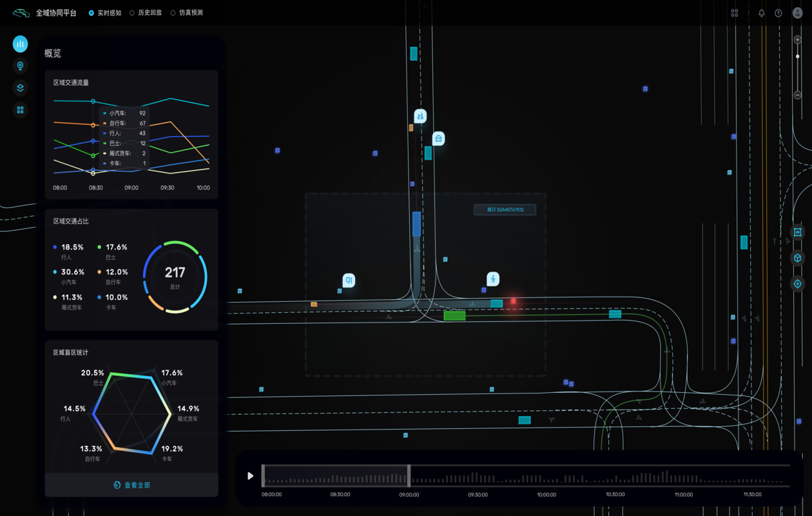Open the notifications bell icon
This screenshot has width=812, height=516.
(x=761, y=13)
